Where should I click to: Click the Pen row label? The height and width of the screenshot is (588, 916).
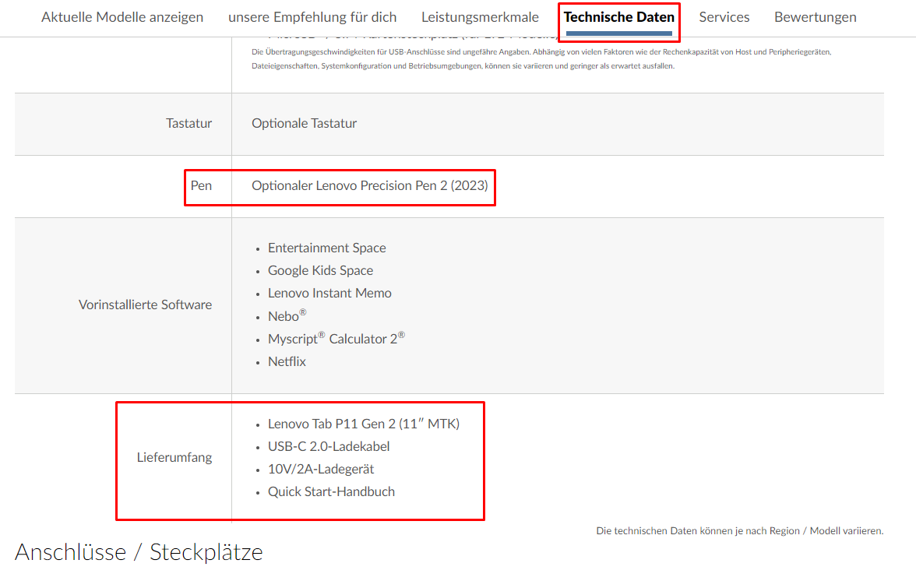[201, 186]
